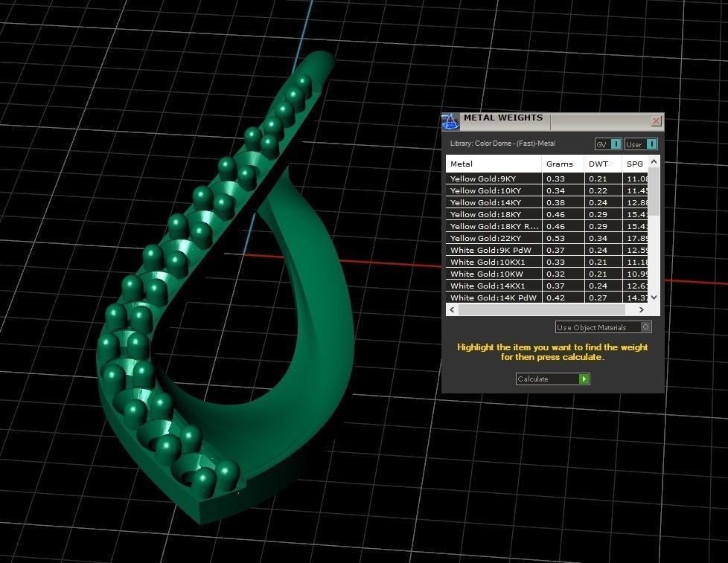Image resolution: width=728 pixels, height=563 pixels.
Task: Select the Yellow Gold:14KY row
Action: pyautogui.click(x=546, y=202)
